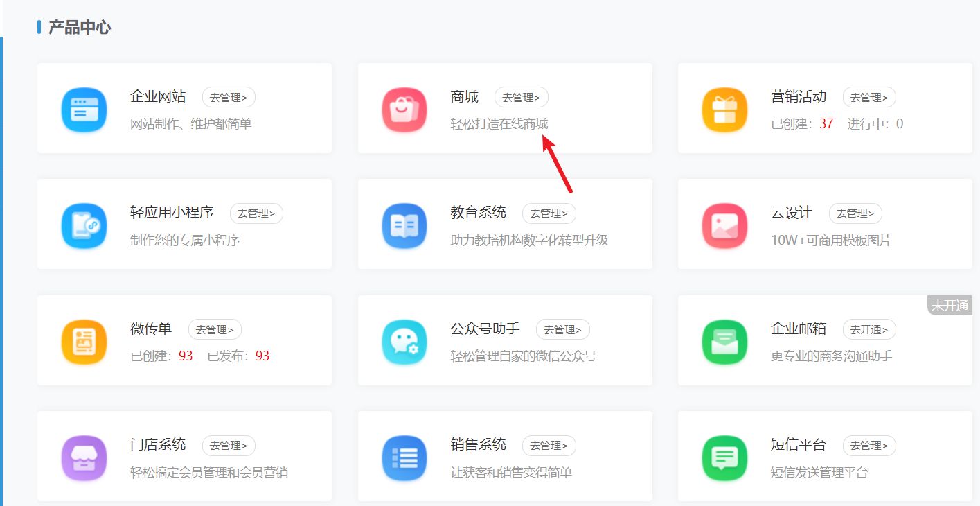Click the 企业邮箱 envelope icon
Image resolution: width=980 pixels, height=506 pixels.
725,341
